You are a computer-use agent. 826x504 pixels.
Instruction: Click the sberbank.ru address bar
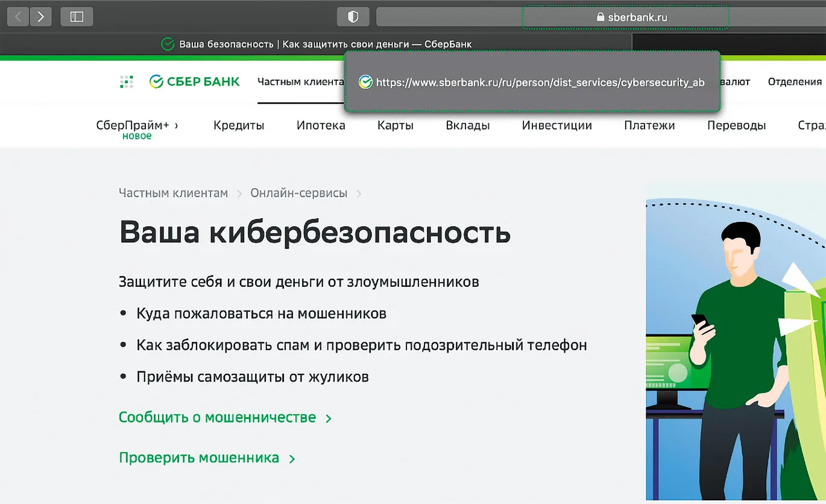[x=601, y=17]
